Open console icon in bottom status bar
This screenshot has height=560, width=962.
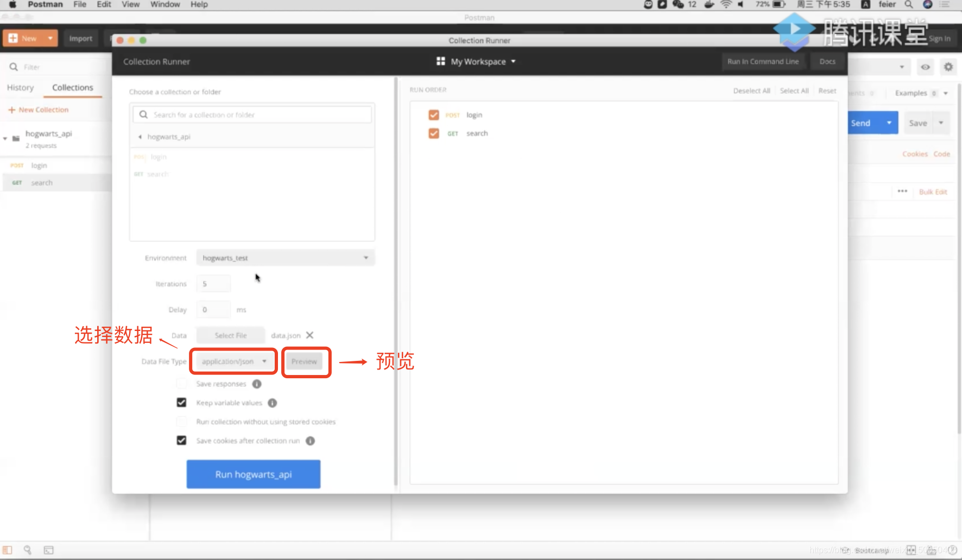48,550
